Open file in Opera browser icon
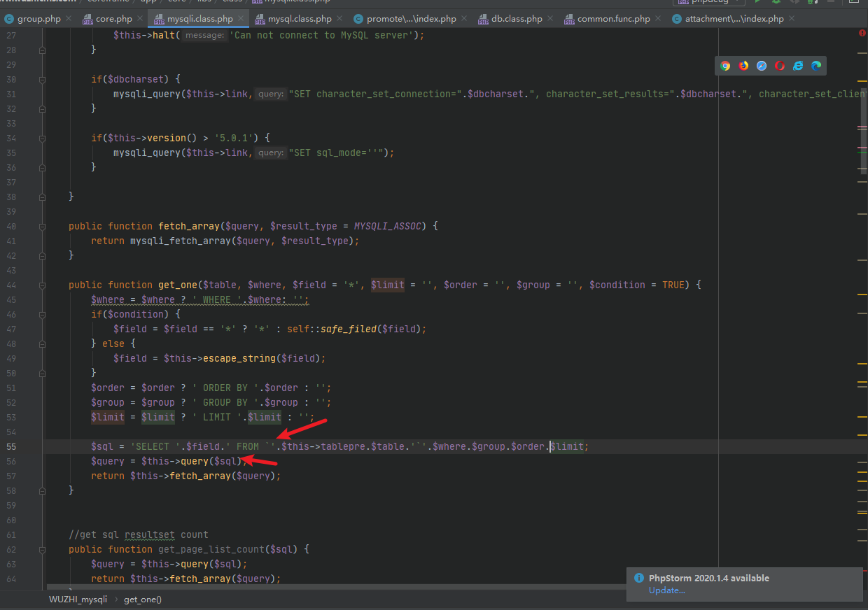Viewport: 868px width, 610px height. [780, 66]
